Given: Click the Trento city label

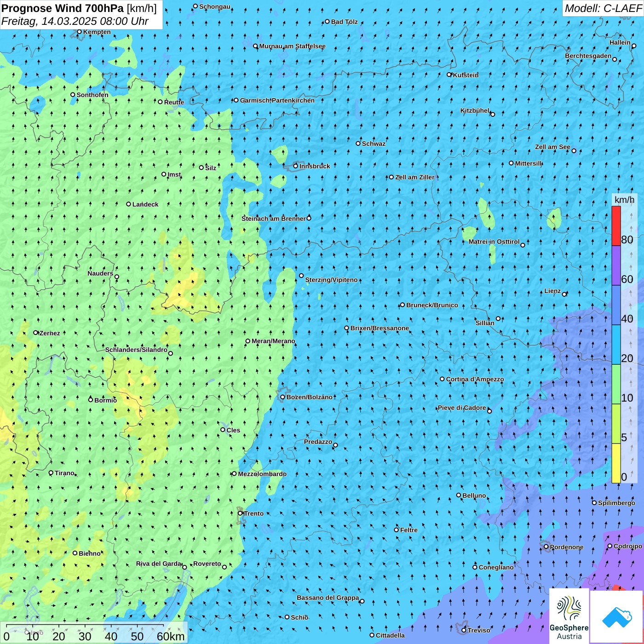Looking at the screenshot, I should (x=253, y=513).
